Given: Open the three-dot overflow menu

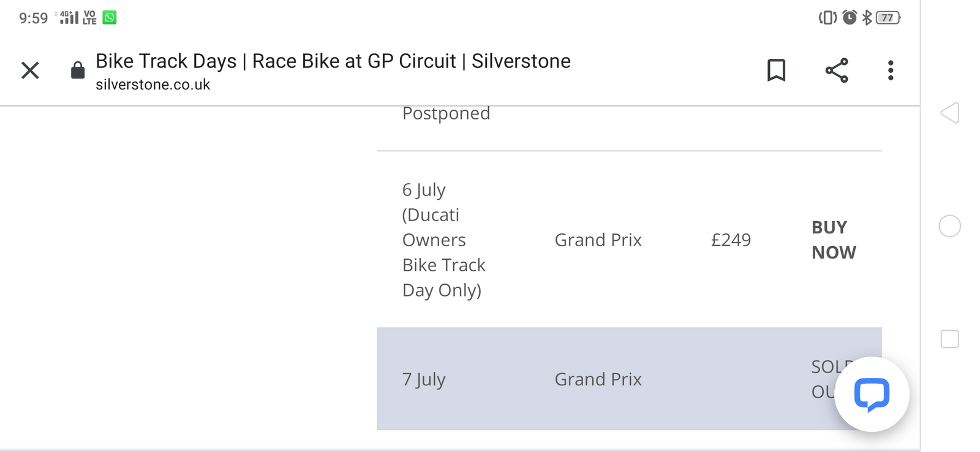Looking at the screenshot, I should (891, 70).
